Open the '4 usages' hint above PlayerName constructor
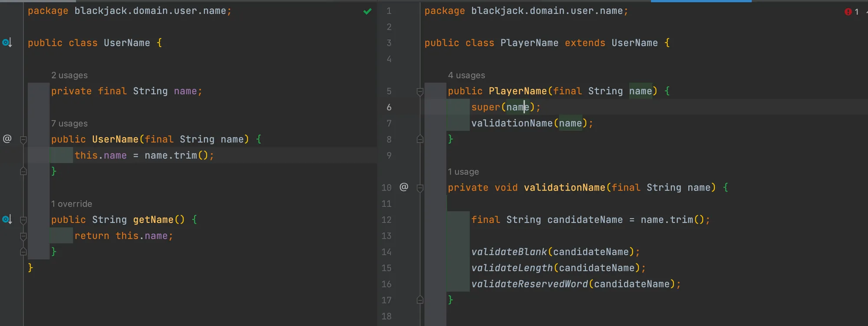Viewport: 868px width, 326px height. pos(467,76)
